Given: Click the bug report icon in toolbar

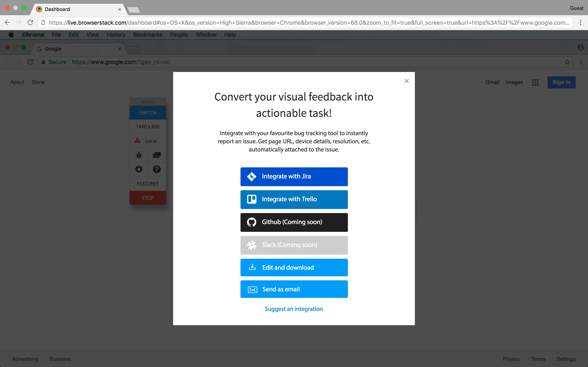Looking at the screenshot, I should coord(139,155).
